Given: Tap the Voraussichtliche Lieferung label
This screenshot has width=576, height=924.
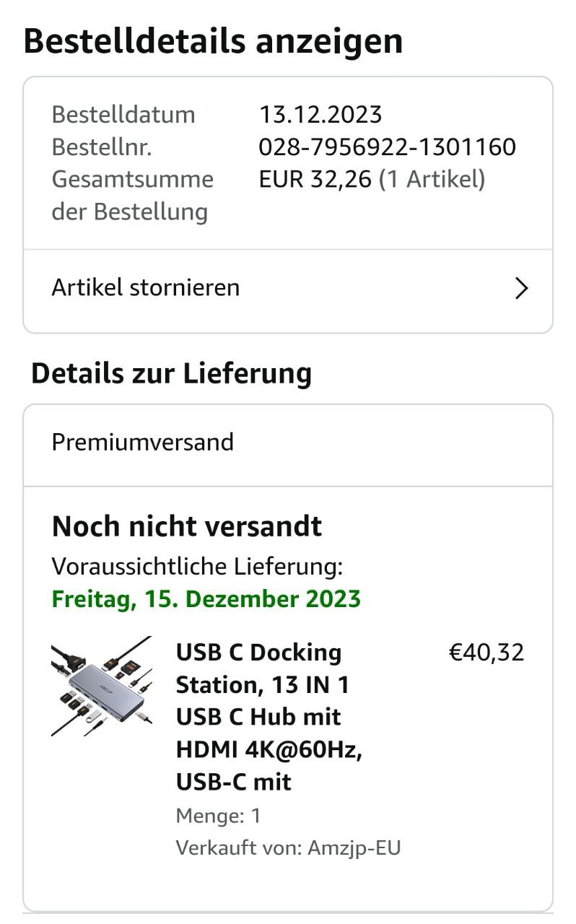Looking at the screenshot, I should click(197, 567).
